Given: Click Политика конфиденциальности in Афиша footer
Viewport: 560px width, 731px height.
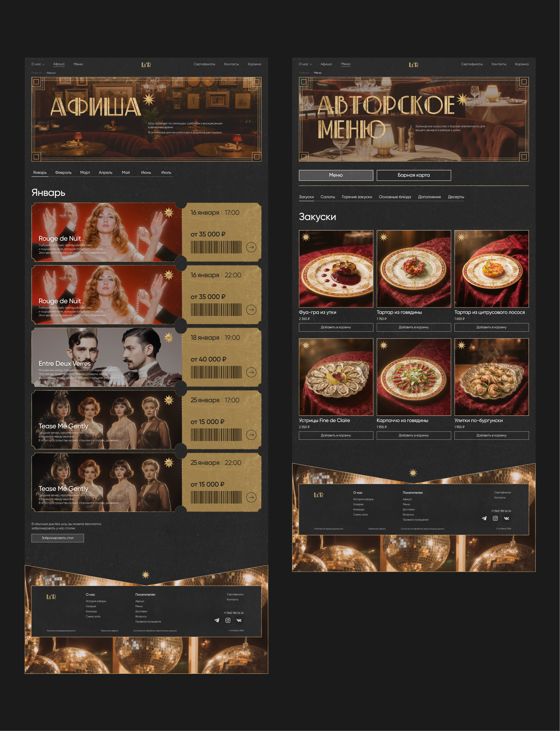Looking at the screenshot, I should tap(61, 631).
